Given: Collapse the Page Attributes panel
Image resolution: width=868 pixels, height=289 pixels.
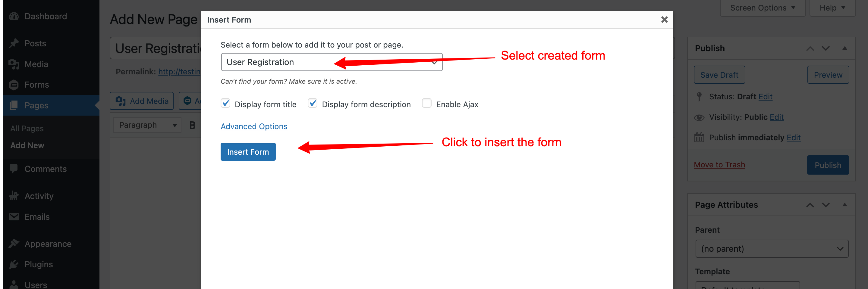Looking at the screenshot, I should pos(844,205).
